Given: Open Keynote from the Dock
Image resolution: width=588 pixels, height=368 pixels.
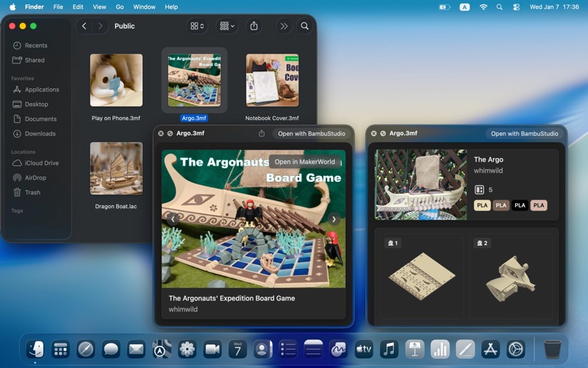Looking at the screenshot, I should coord(415,349).
